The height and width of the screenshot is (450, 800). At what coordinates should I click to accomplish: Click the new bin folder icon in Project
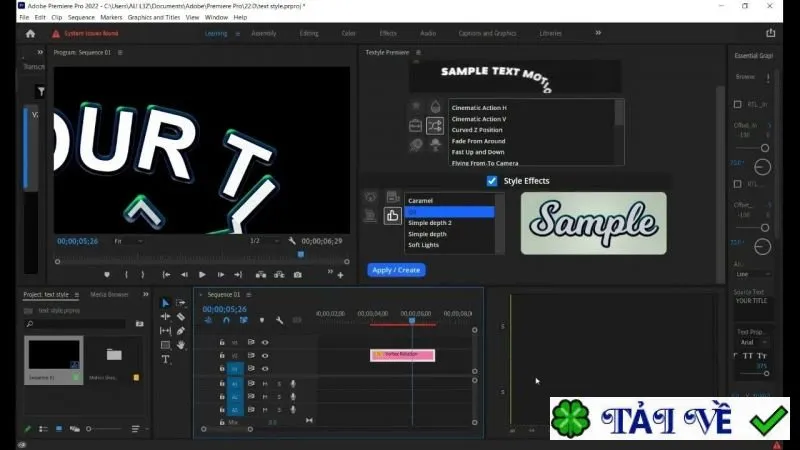[x=139, y=323]
